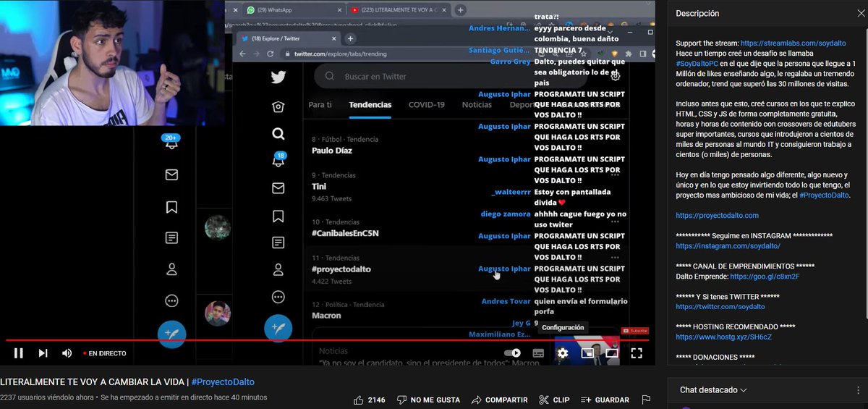
Task: Report the video using the flag icon
Action: click(x=646, y=400)
